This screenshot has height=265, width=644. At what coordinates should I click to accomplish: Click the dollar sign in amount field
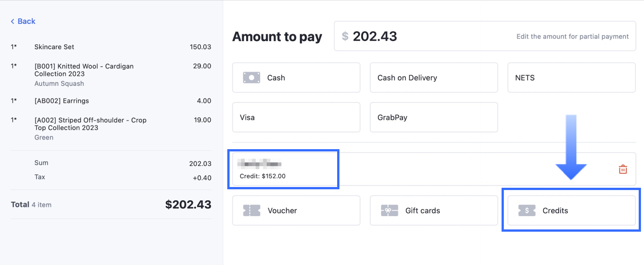(345, 36)
